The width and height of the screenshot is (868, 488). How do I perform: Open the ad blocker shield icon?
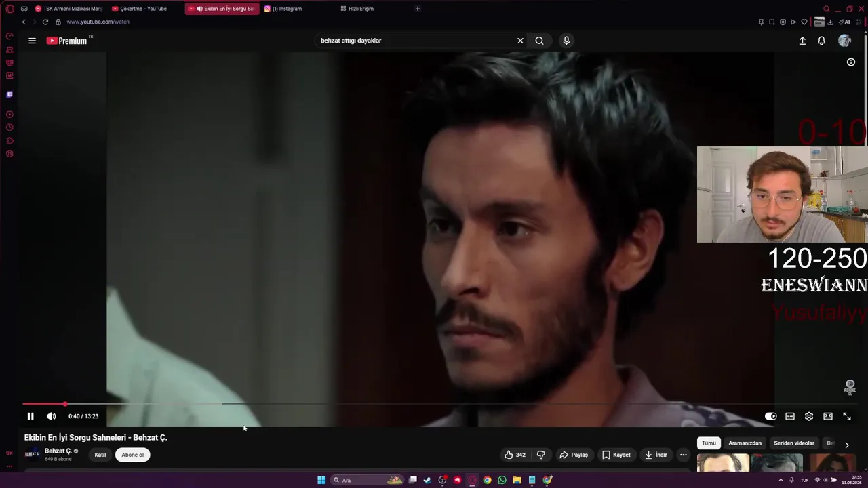783,22
